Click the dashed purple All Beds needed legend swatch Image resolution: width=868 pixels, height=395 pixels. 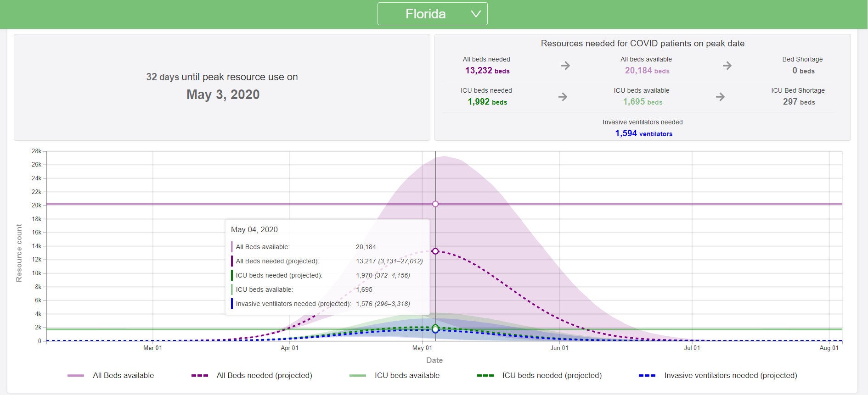tap(200, 376)
